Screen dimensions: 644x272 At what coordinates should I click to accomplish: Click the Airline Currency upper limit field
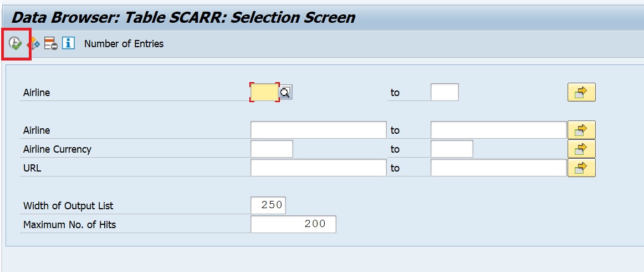[452, 149]
